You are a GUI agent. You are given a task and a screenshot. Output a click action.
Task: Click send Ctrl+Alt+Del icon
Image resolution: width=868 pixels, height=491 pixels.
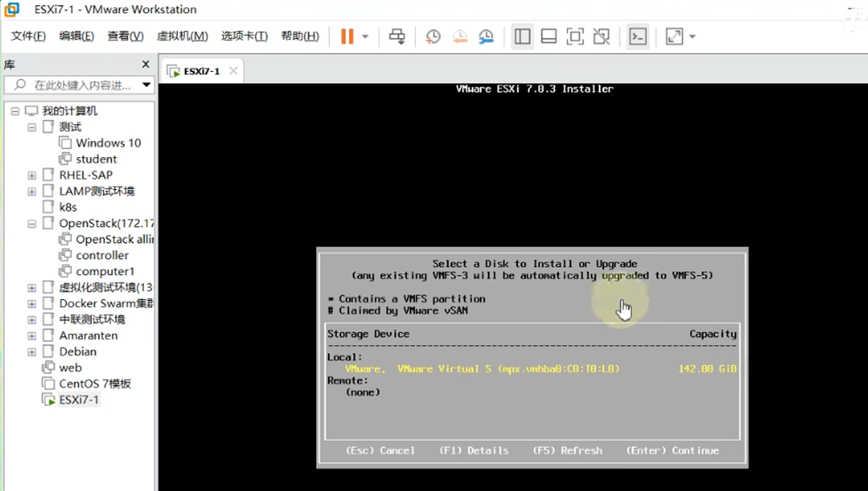click(x=397, y=36)
